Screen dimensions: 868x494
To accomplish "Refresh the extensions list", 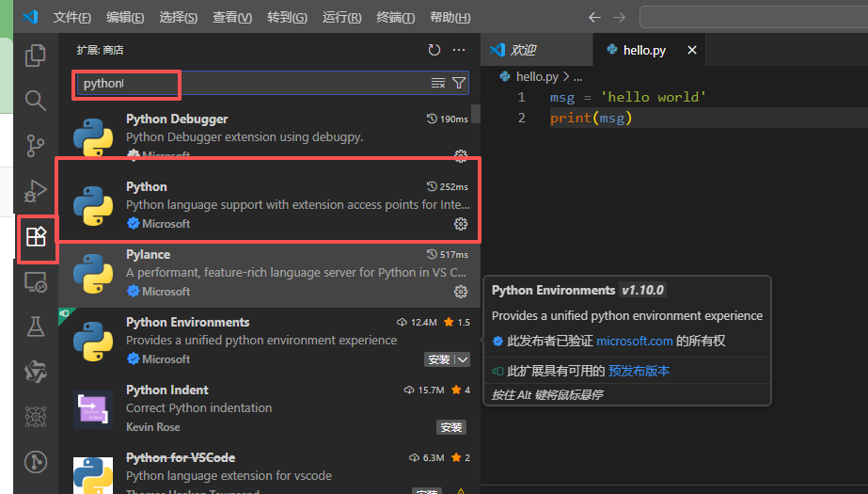I will point(434,50).
